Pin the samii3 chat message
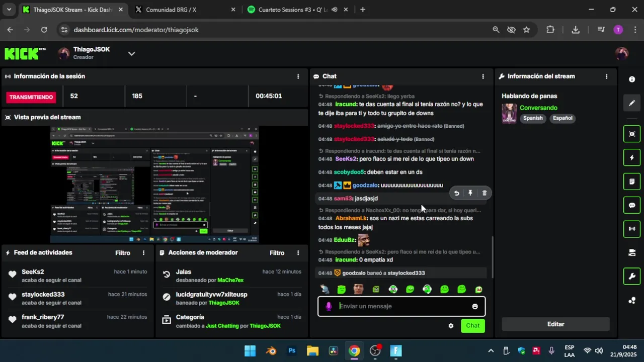 coord(470,193)
